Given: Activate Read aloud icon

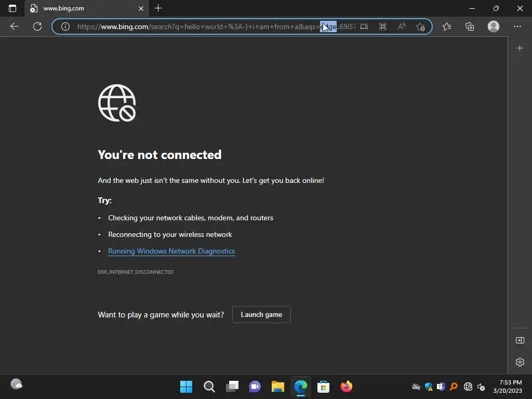Looking at the screenshot, I should [x=402, y=26].
